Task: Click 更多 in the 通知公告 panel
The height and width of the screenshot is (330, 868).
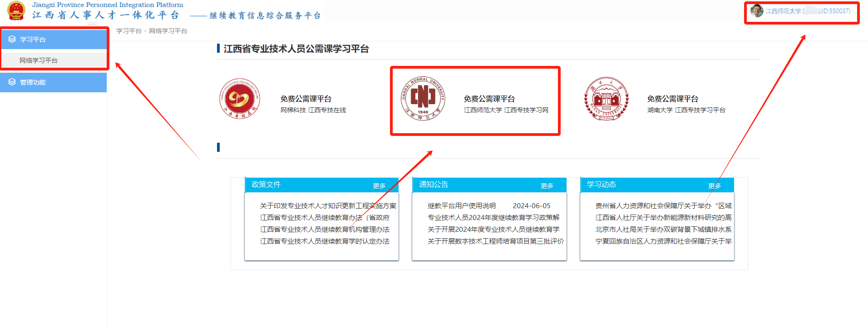Action: [x=547, y=185]
